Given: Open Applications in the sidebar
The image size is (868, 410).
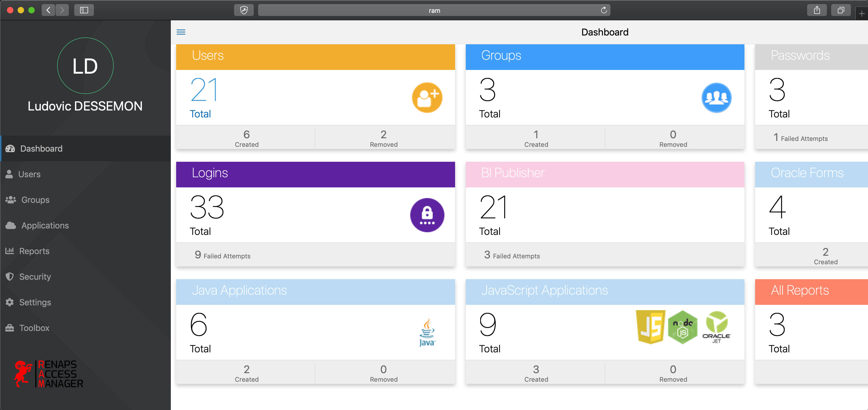Looking at the screenshot, I should (85, 225).
